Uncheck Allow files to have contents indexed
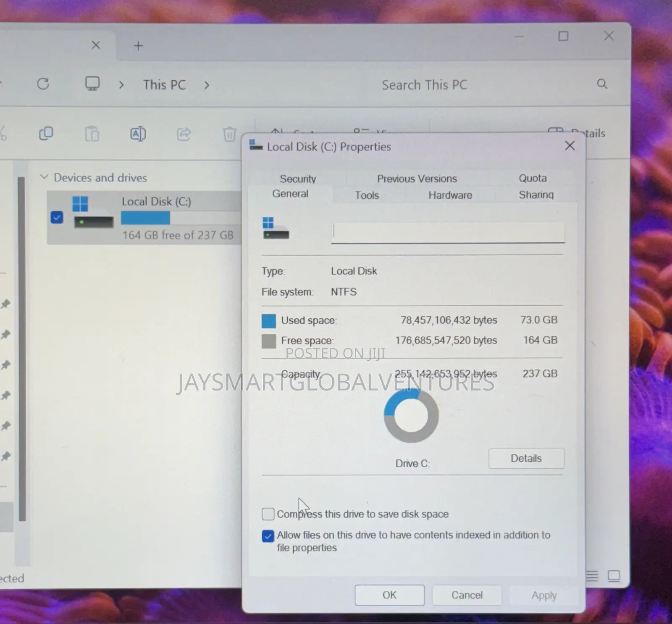 (x=268, y=536)
